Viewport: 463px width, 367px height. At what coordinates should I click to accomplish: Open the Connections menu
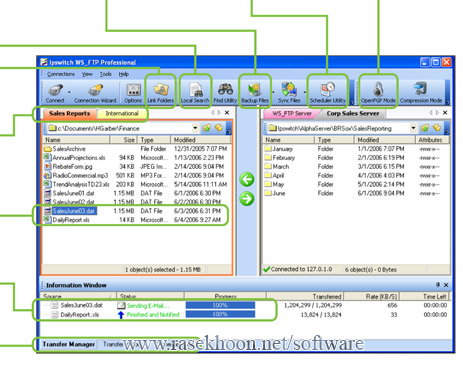(x=61, y=74)
